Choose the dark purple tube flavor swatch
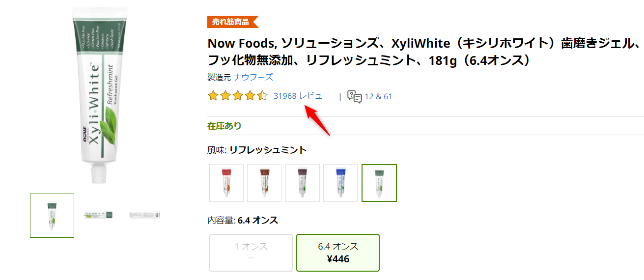This screenshot has height=280, width=644. tap(303, 183)
